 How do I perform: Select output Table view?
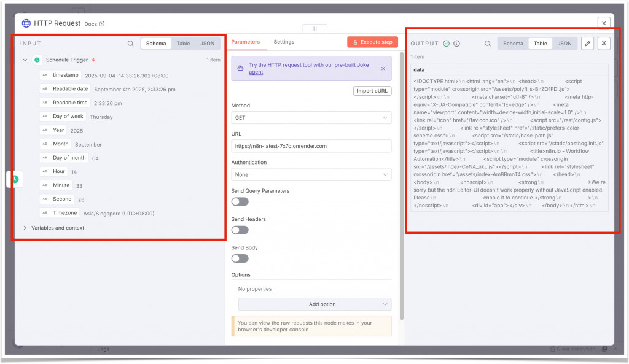(540, 44)
